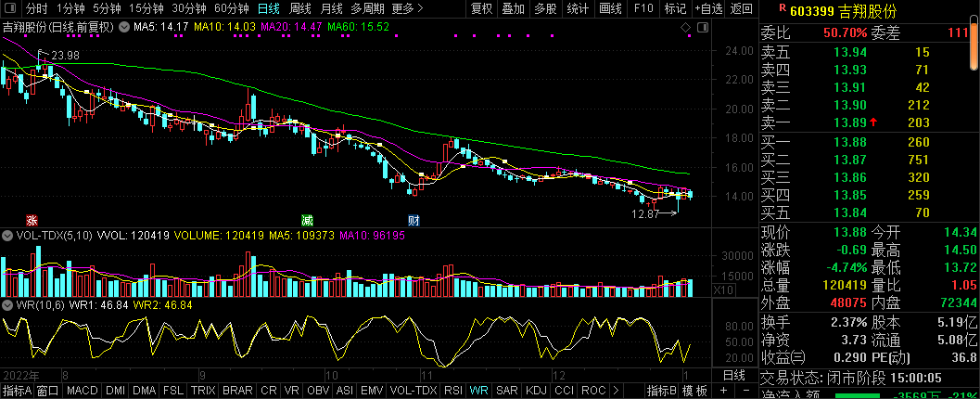
Task: Click the red up arrow beside 卖一
Action: click(872, 122)
